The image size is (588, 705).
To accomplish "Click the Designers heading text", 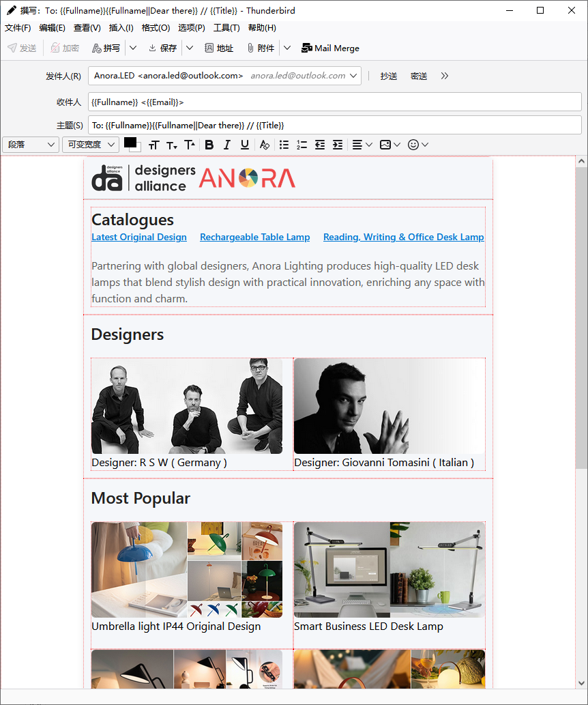I will point(128,334).
